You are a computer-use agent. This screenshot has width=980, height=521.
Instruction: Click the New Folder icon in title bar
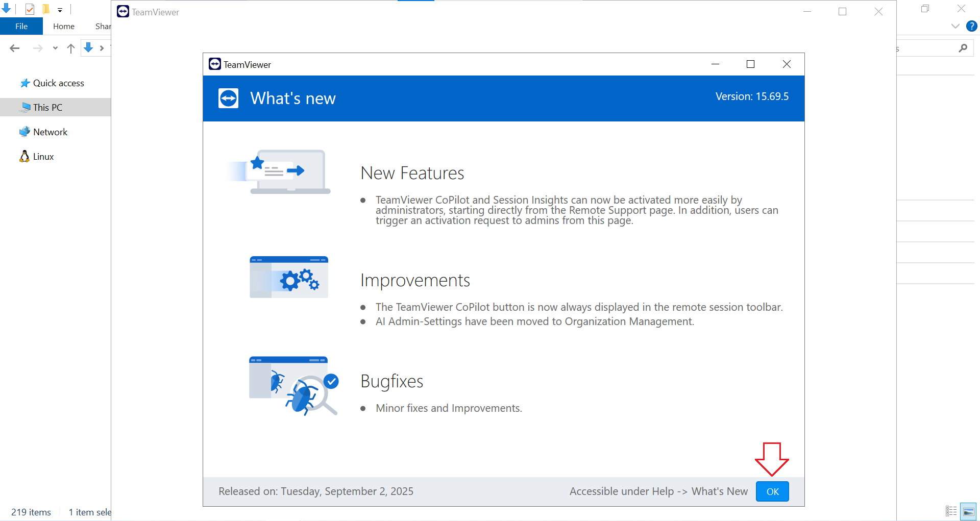[x=46, y=9]
